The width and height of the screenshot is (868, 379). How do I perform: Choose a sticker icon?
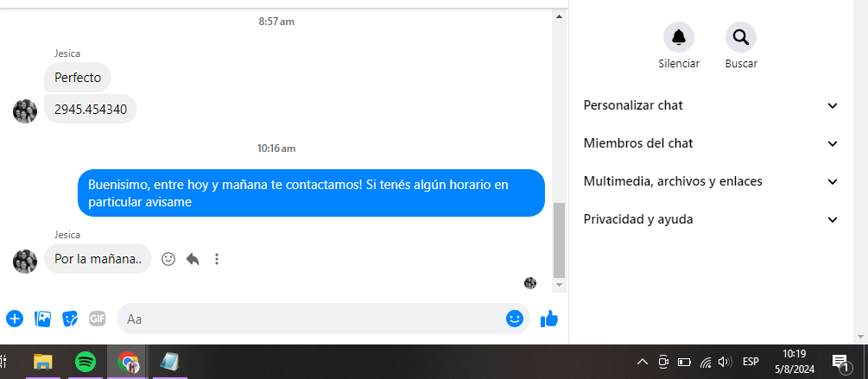click(x=70, y=319)
